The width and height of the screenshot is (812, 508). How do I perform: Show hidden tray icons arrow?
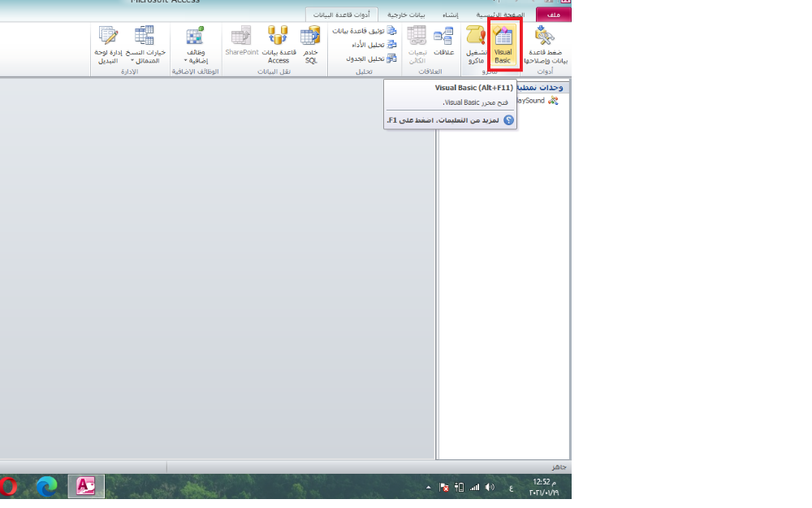(428, 487)
